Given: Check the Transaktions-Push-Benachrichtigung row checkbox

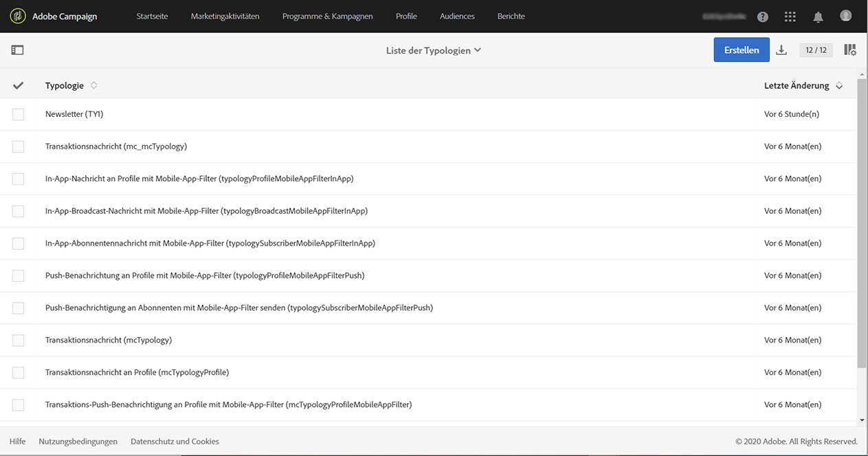Looking at the screenshot, I should 18,405.
